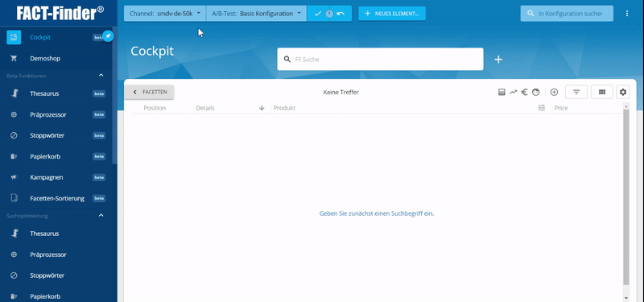Click the scrollbar down arrow in results

(x=626, y=297)
